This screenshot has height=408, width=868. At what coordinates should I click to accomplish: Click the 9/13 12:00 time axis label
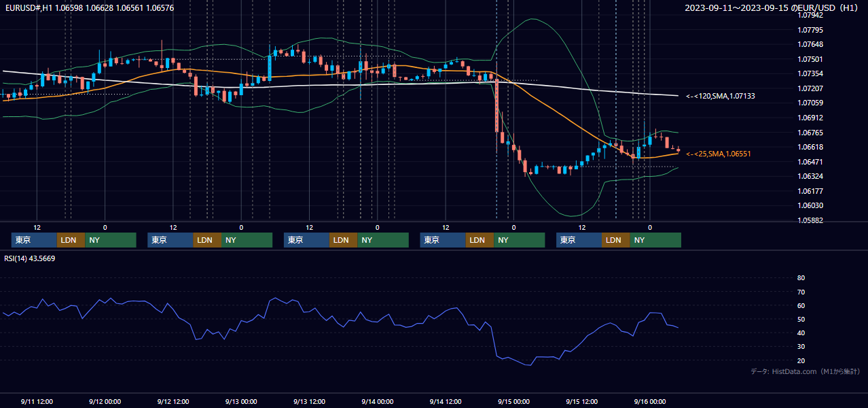[x=309, y=401]
